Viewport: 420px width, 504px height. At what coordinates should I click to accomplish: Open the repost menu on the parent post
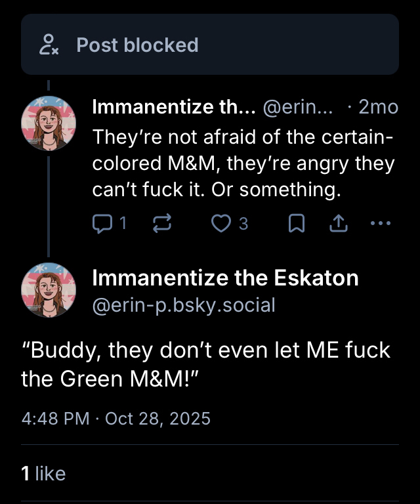pos(161,224)
